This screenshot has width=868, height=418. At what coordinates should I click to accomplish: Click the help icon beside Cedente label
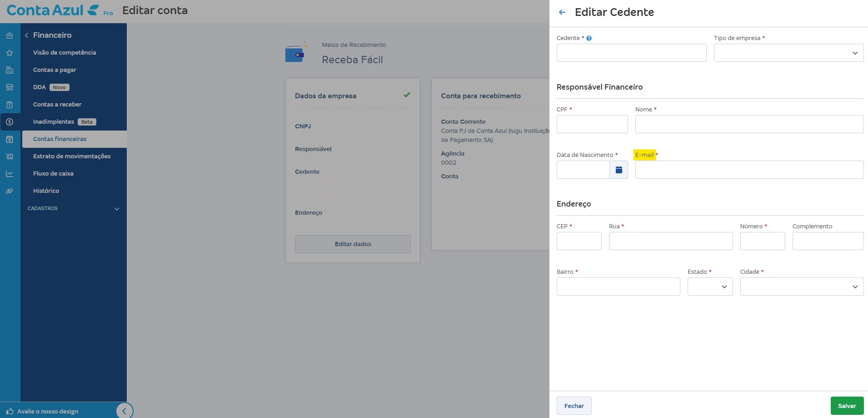(x=589, y=38)
